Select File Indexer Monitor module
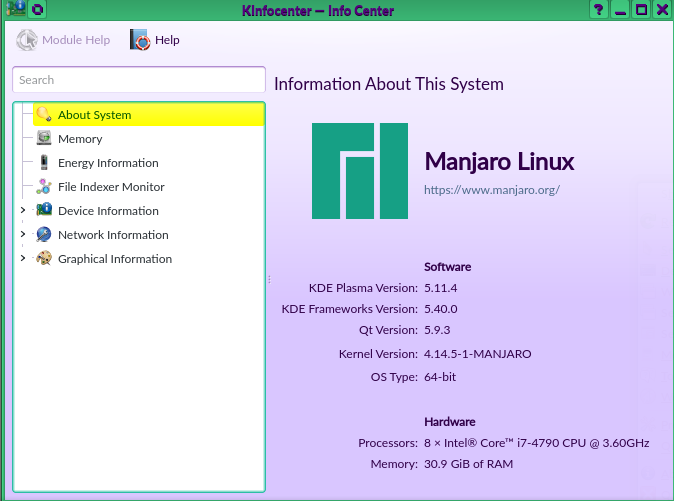Viewport: 674px width, 501px height. (x=111, y=187)
